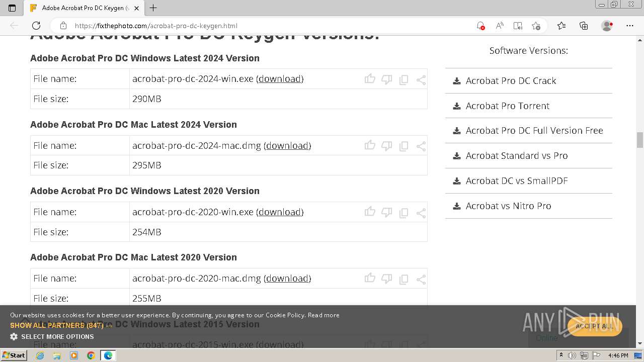Click the page vertical scrollbar thumb
Viewport: 644px width, 362px height.
tap(639, 140)
